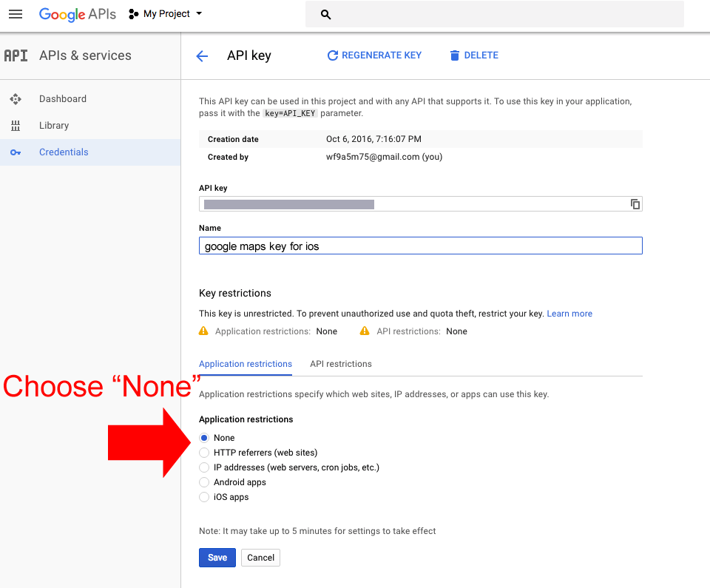This screenshot has height=588, width=710.
Task: Open the hamburger navigation menu
Action: [x=16, y=14]
